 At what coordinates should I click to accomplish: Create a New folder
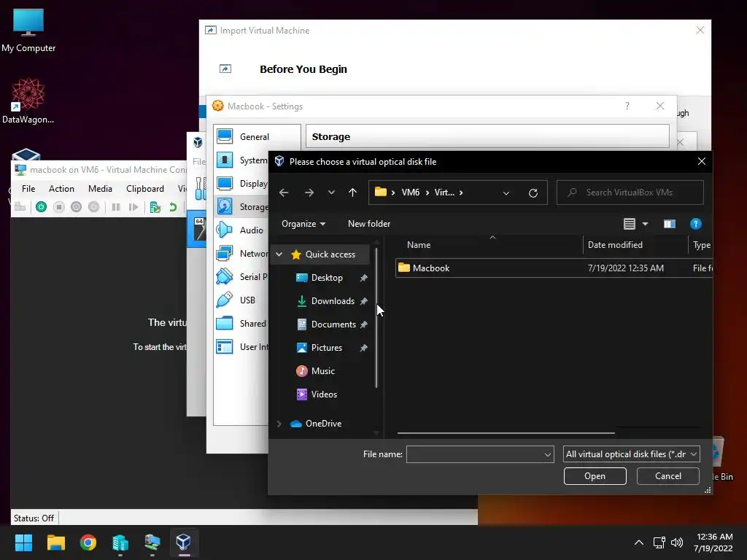[x=368, y=224]
